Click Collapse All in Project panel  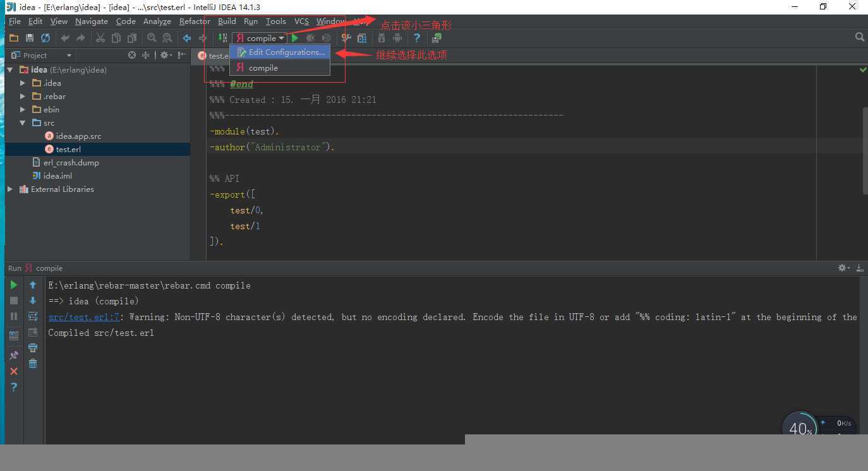pyautogui.click(x=146, y=55)
